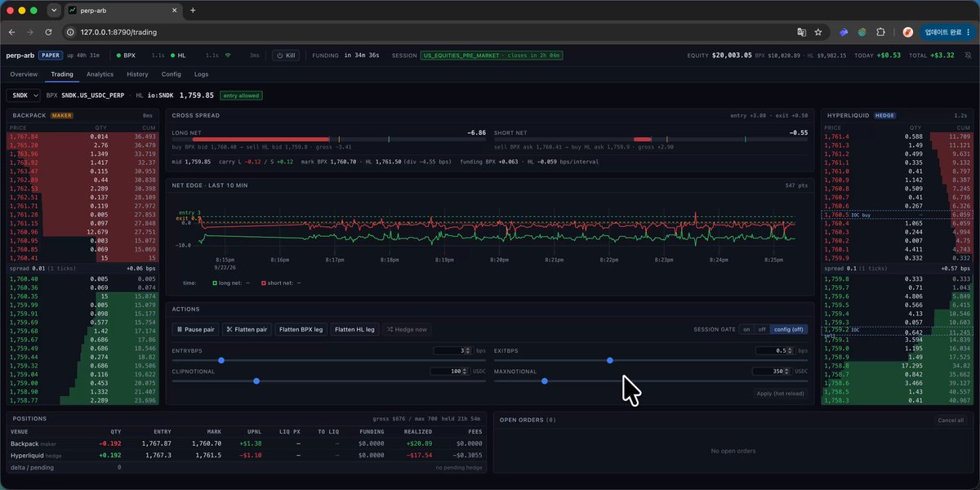Flatten the BPX leg

point(301,329)
